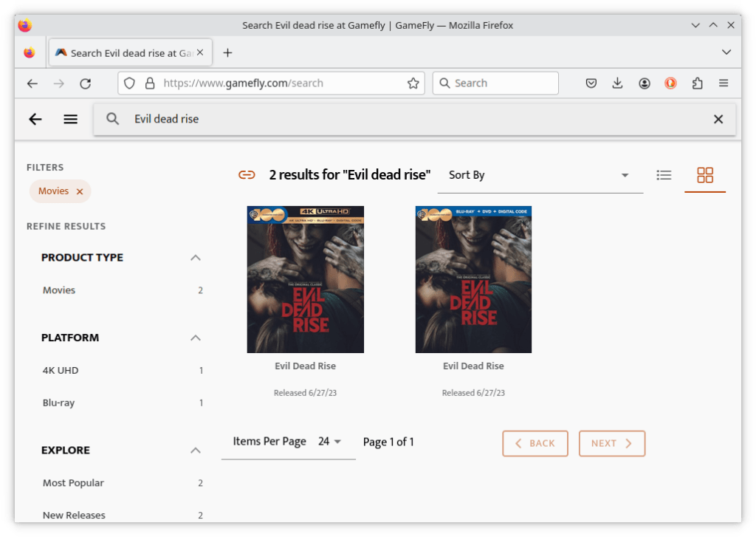Collapse the Platform section

pyautogui.click(x=195, y=338)
